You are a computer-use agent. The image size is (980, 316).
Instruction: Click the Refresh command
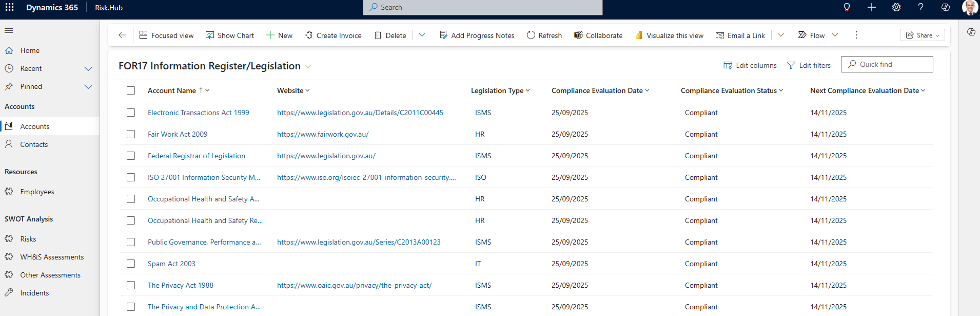point(544,35)
